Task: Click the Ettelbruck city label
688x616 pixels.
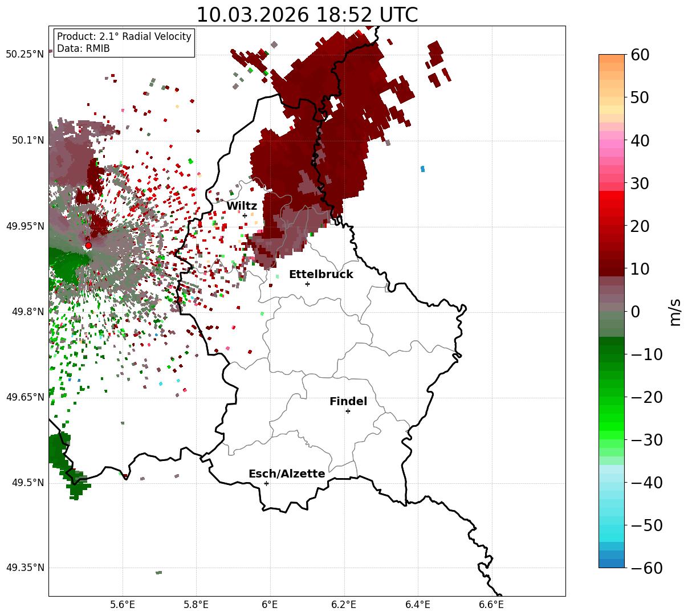Action: [321, 274]
